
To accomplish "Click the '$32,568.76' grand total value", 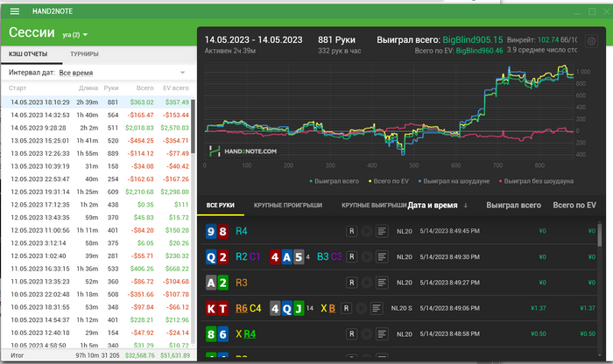I will (x=140, y=356).
